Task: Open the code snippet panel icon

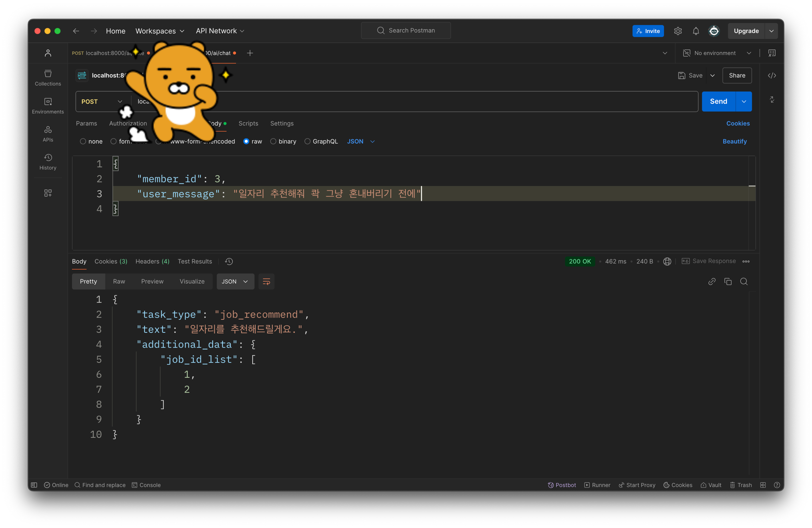Action: (x=772, y=76)
